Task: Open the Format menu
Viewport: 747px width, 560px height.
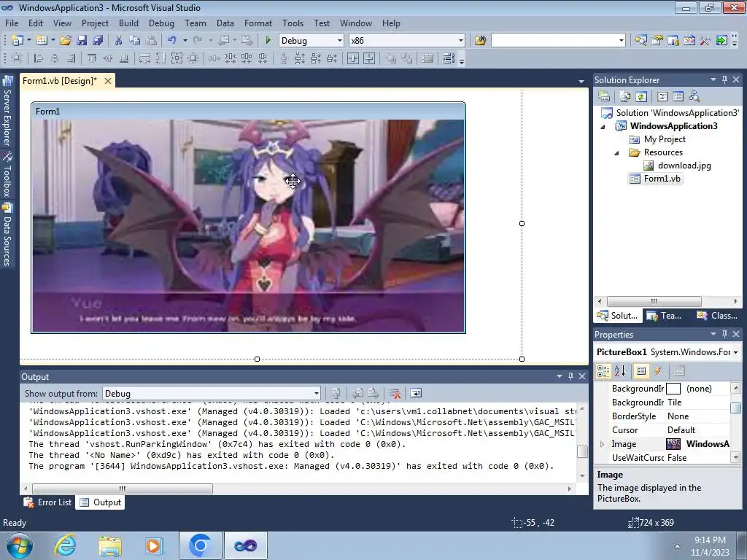Action: [258, 23]
